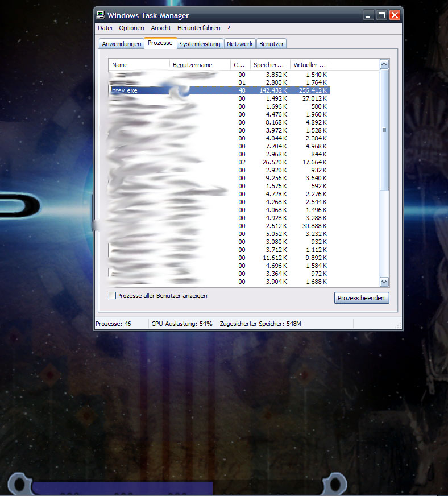Click the 30.888 K virtual memory cell
448x496 pixels.
(x=314, y=226)
